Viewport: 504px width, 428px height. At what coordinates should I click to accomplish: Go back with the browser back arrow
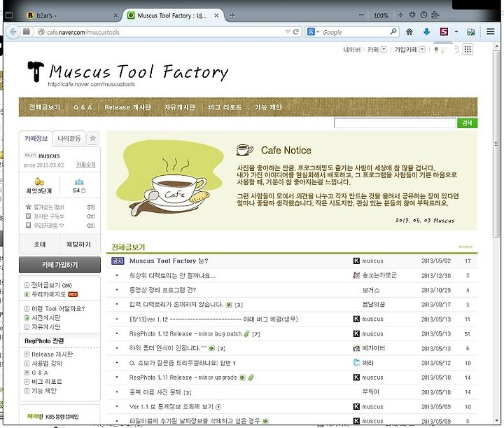[x=13, y=32]
